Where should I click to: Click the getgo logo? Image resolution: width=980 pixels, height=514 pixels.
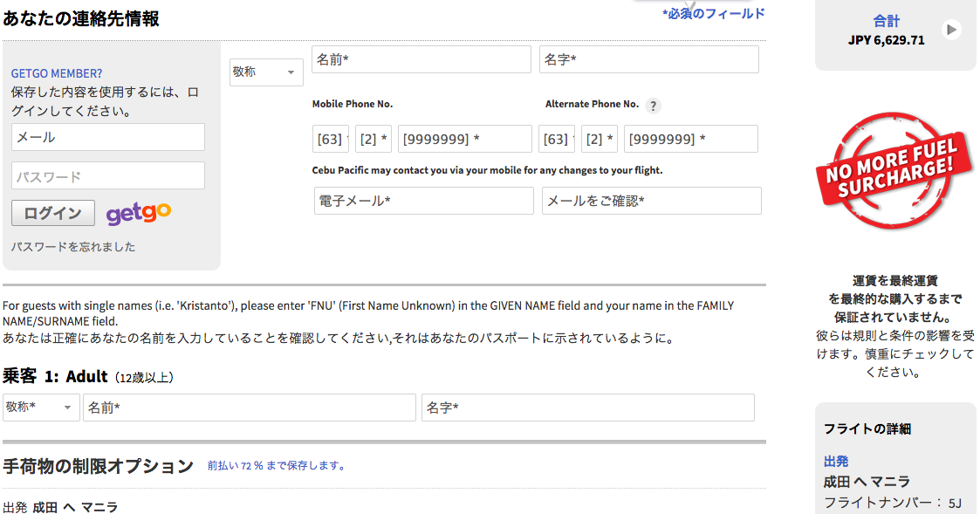(x=138, y=213)
